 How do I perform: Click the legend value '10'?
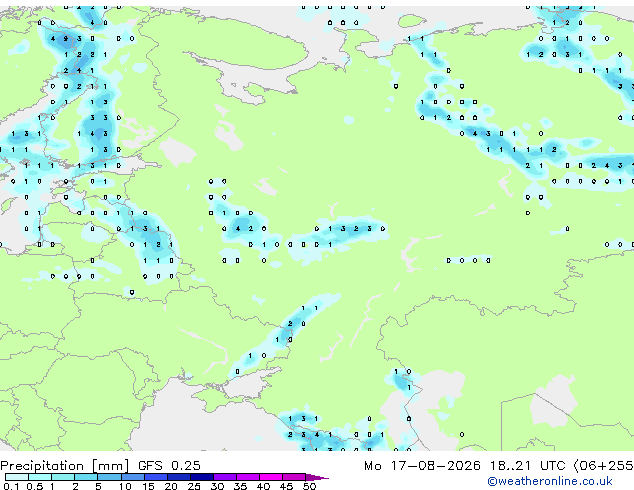click(x=125, y=486)
